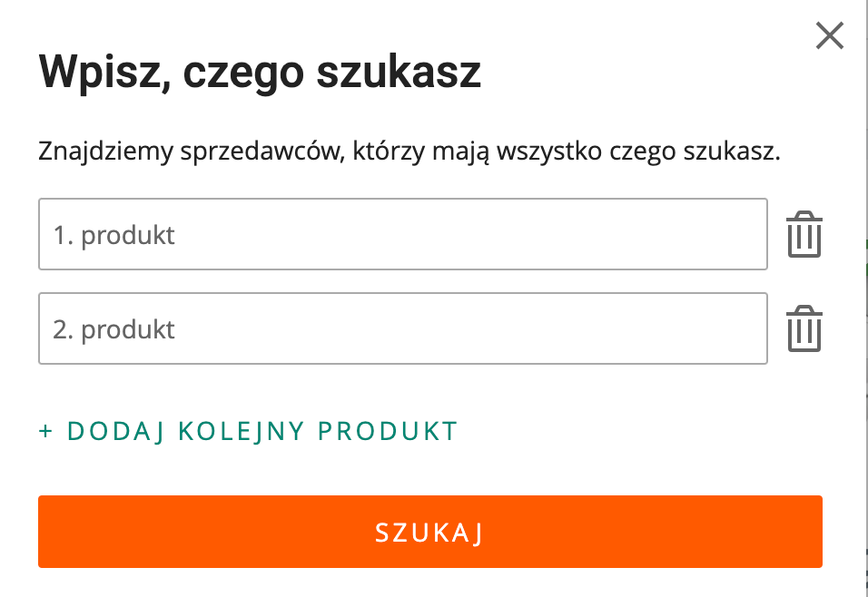This screenshot has width=868, height=597.
Task: Click the Znajdziemy sprzedawców description text
Action: pyautogui.click(x=409, y=152)
